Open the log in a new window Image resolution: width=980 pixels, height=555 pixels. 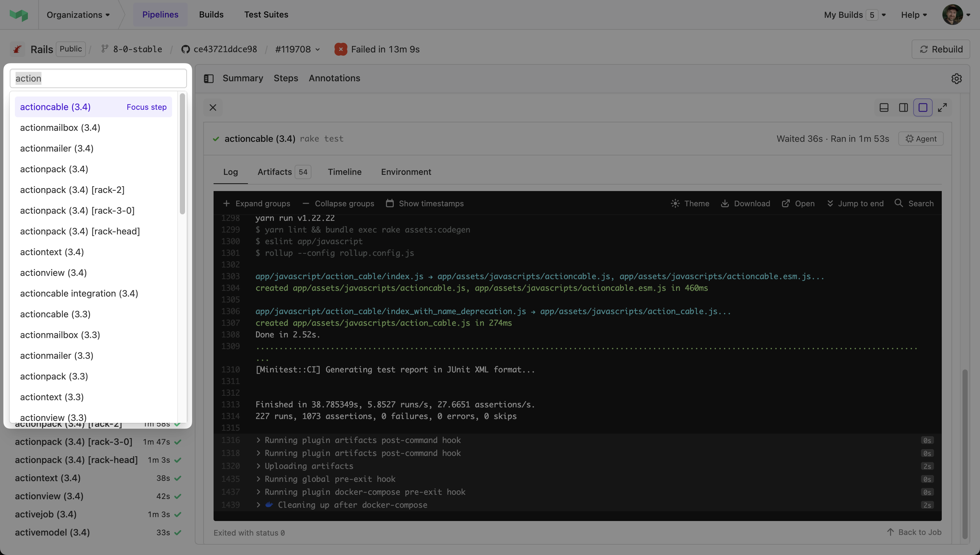(x=798, y=204)
